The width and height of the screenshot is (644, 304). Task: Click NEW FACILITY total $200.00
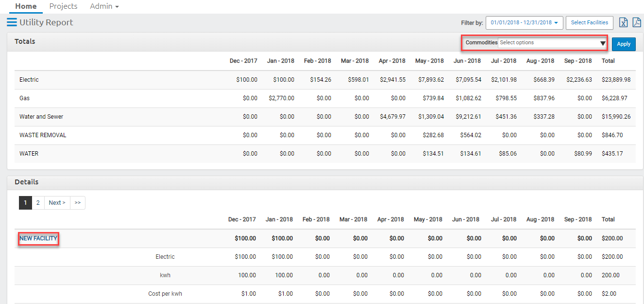pyautogui.click(x=612, y=238)
